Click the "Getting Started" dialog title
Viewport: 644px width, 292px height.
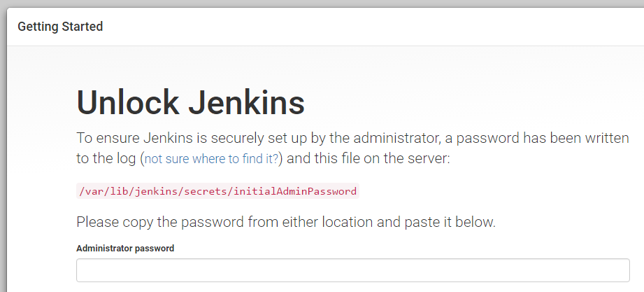pos(60,27)
